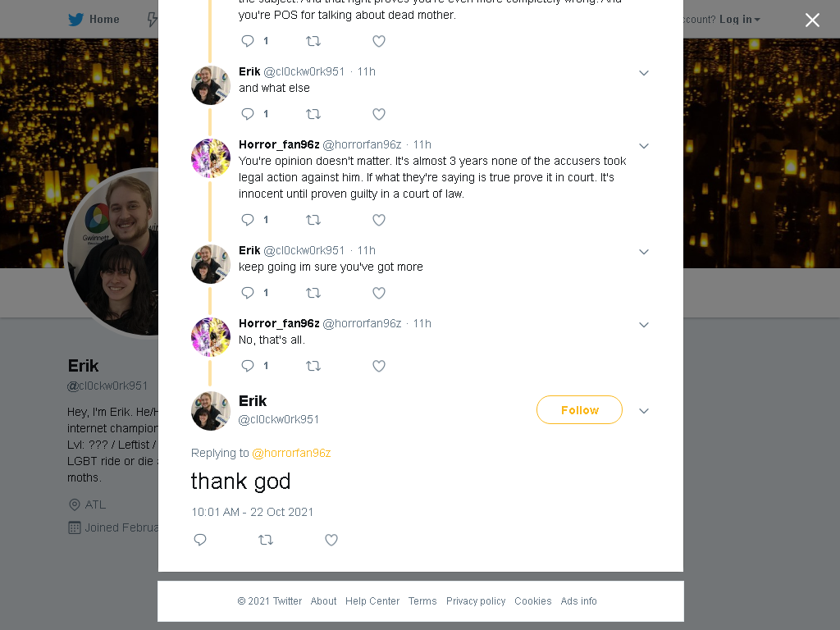Open Horror_fan96z avatar on 'No, that's all.'
This screenshot has height=630, width=840.
click(211, 337)
